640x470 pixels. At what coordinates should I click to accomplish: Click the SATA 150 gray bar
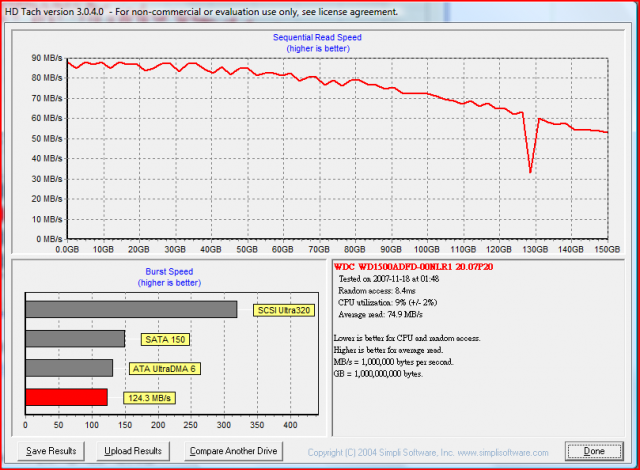pos(75,339)
